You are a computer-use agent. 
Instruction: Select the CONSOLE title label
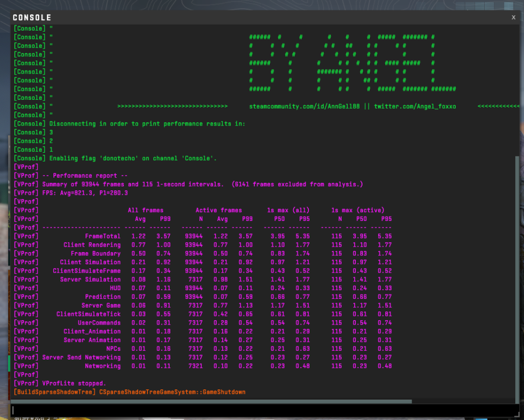32,17
